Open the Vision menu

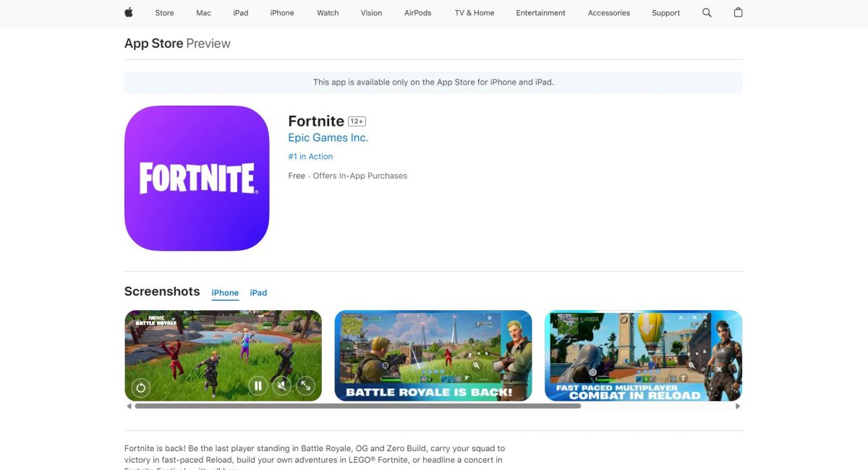[x=371, y=13]
